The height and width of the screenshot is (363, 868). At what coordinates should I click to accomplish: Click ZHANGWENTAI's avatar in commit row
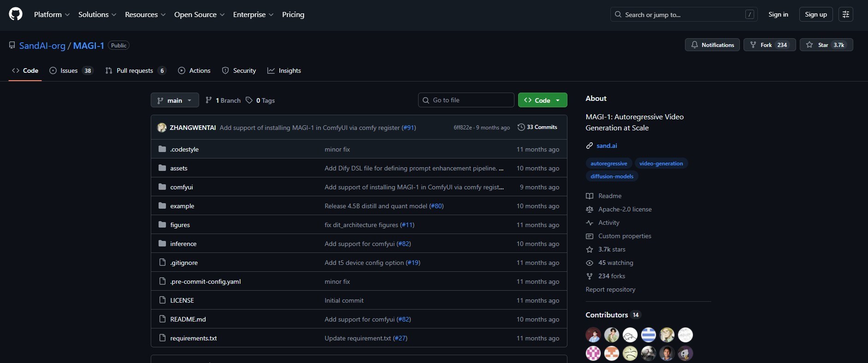tap(162, 128)
